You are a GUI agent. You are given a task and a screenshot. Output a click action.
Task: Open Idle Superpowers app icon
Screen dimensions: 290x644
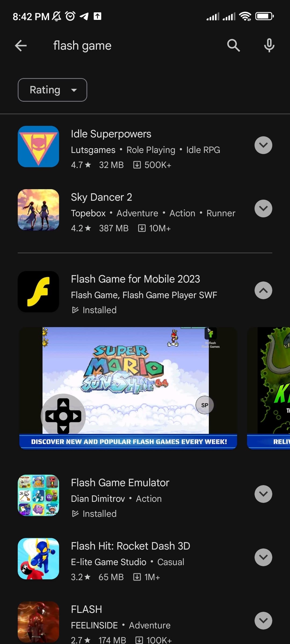click(x=38, y=147)
